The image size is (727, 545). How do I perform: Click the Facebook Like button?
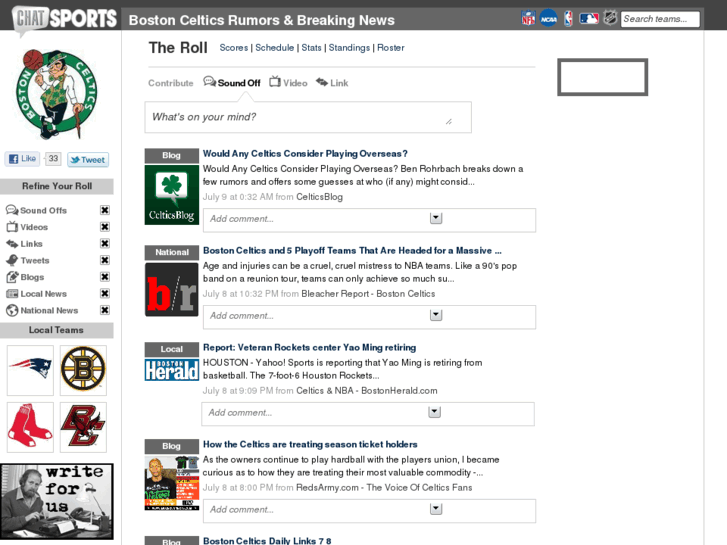pyautogui.click(x=22, y=159)
